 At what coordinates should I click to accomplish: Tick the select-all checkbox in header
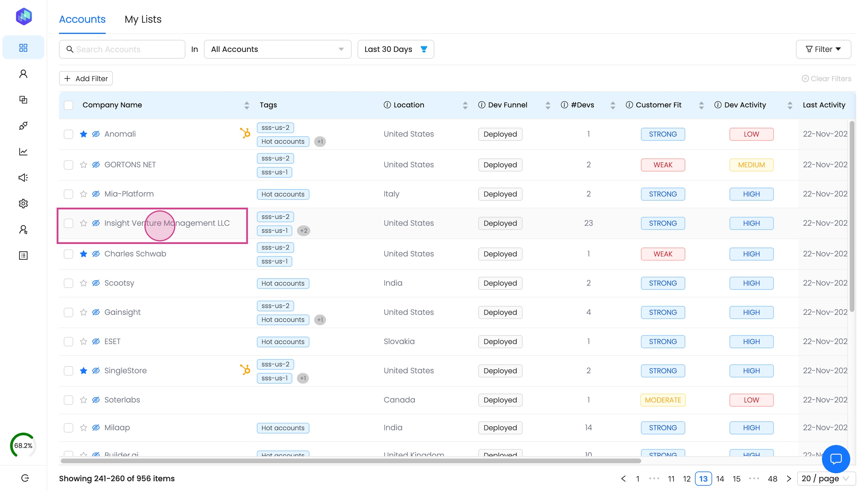[68, 105]
